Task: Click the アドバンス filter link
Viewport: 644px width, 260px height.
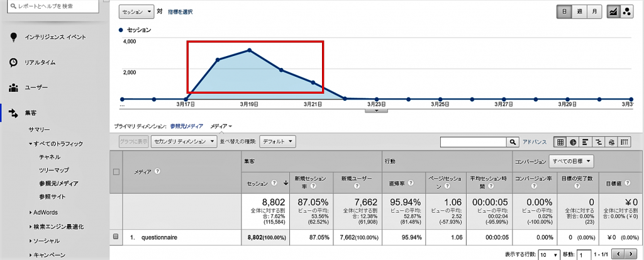Action: [x=535, y=142]
